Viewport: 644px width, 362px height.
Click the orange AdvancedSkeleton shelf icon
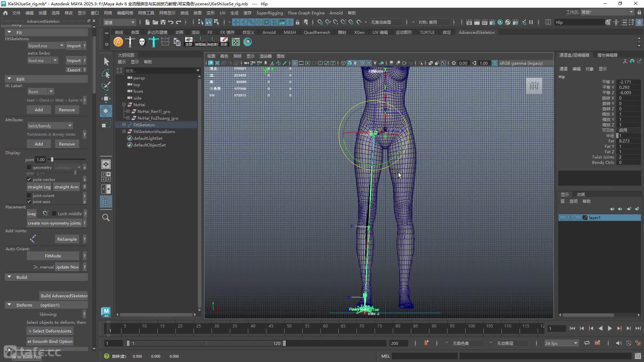pyautogui.click(x=118, y=42)
